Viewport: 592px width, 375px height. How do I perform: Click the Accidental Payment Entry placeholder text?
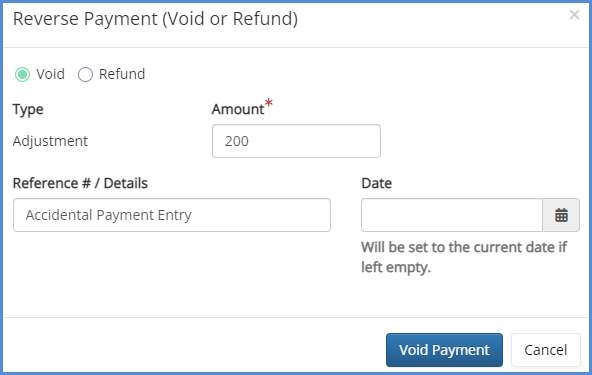[x=108, y=215]
